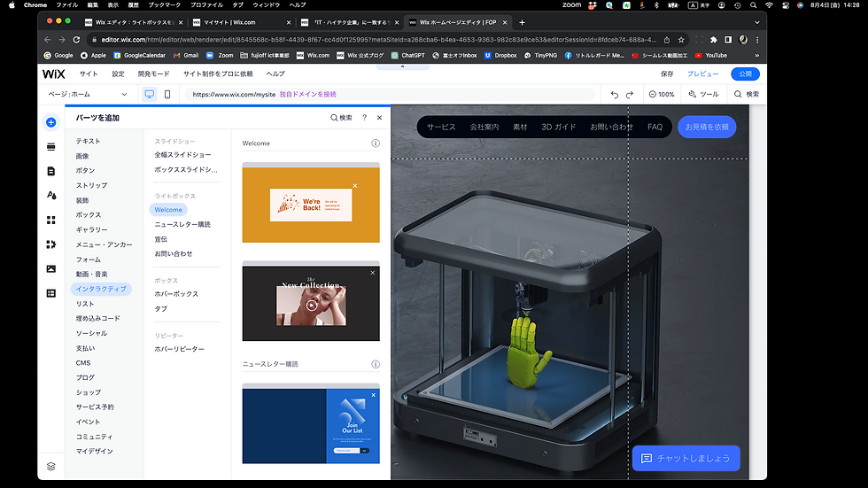
Task: Bookmark this page with the star icon
Action: 681,40
